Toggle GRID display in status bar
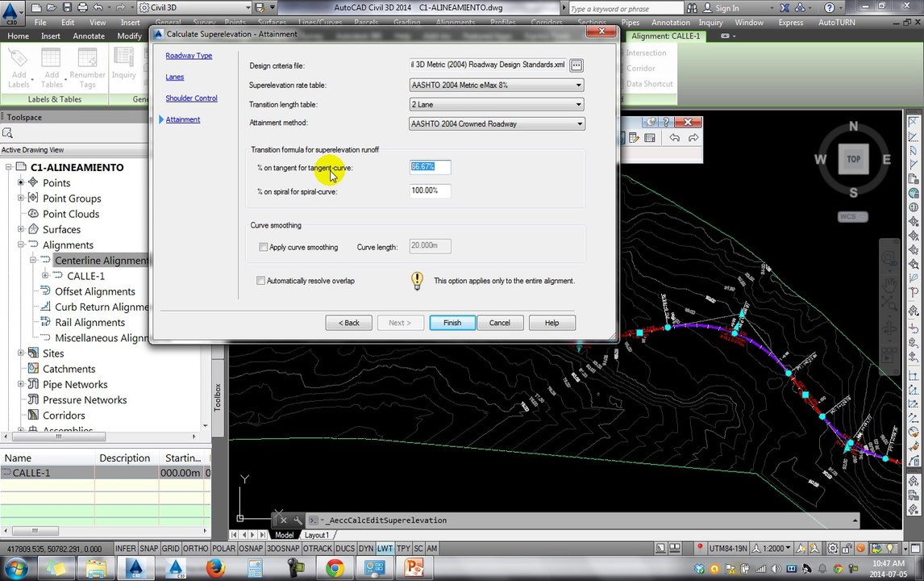The width and height of the screenshot is (924, 581). tap(170, 549)
